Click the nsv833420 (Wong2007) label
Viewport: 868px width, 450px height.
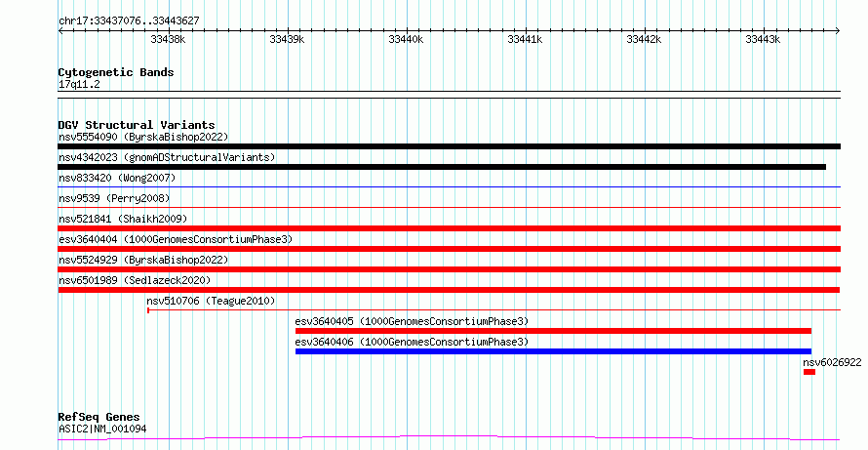[x=117, y=178]
